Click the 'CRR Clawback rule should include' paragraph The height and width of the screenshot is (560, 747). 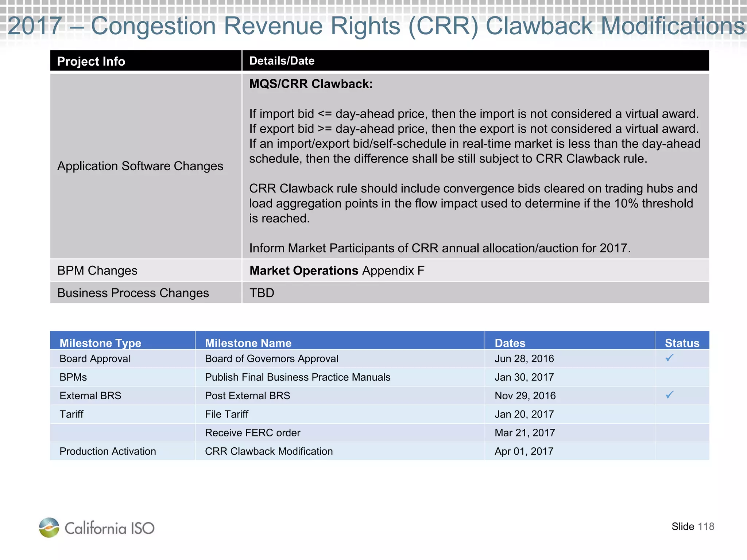point(473,203)
